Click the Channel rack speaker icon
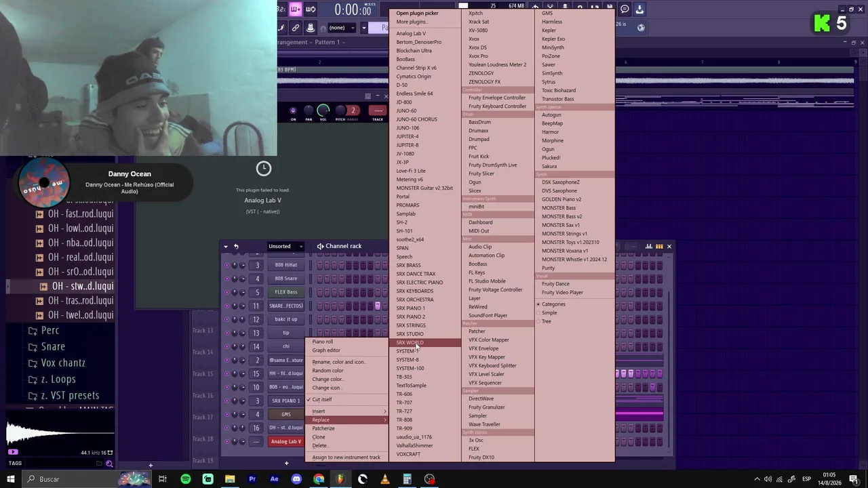The height and width of the screenshot is (488, 868). point(320,246)
